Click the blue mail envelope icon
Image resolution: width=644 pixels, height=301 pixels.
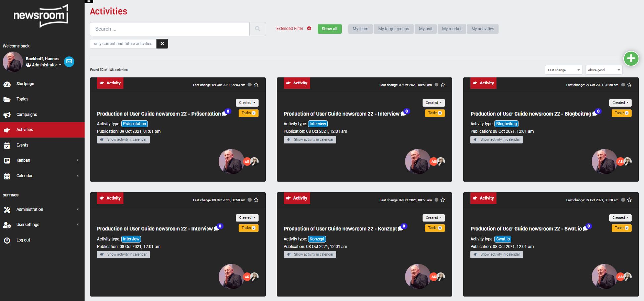[x=69, y=62]
